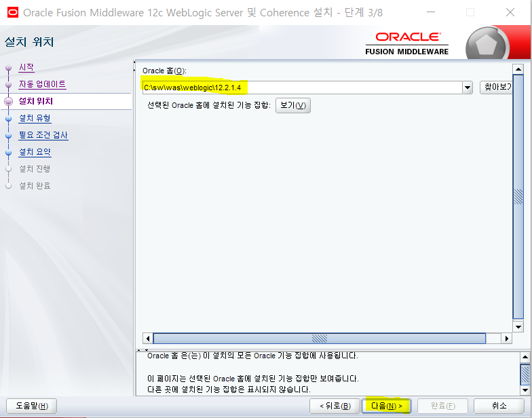Screen dimensions: 532x418
Task: Click the 설치 위치 current step marker icon
Action: (x=8, y=101)
